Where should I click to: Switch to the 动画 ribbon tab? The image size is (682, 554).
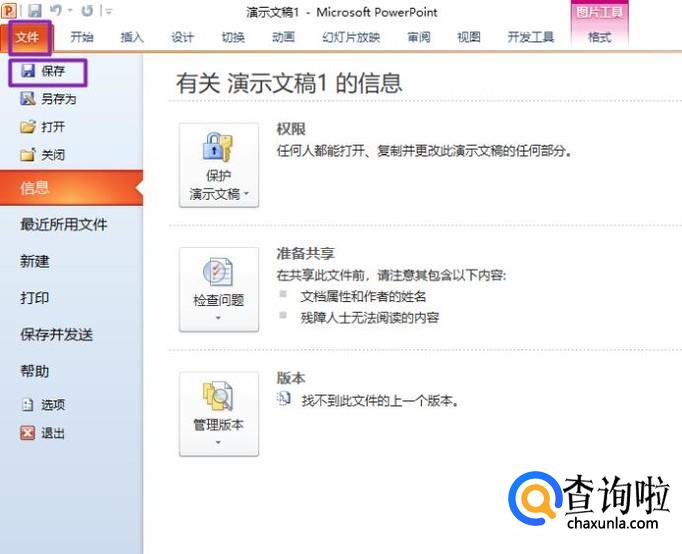pyautogui.click(x=283, y=37)
